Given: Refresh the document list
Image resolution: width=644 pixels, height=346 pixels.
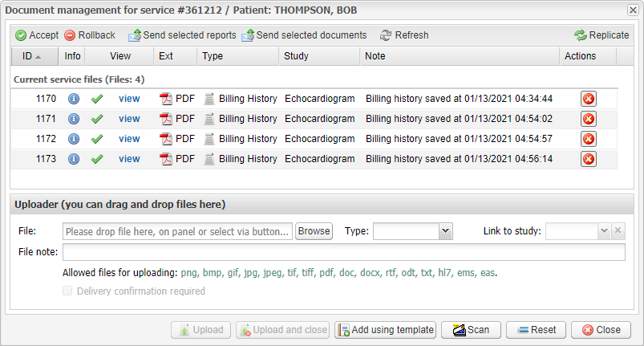Looking at the screenshot, I should [x=404, y=35].
